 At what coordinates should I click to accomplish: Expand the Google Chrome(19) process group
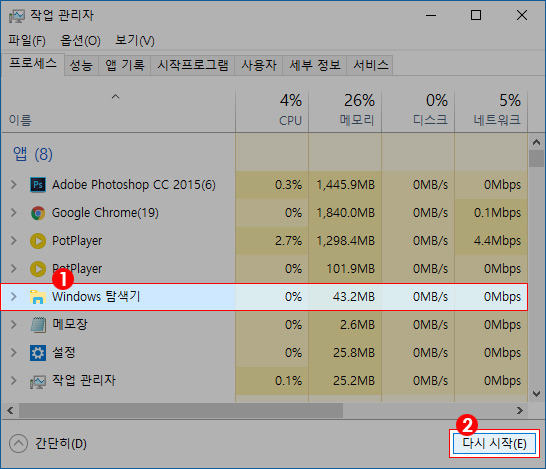click(x=13, y=213)
